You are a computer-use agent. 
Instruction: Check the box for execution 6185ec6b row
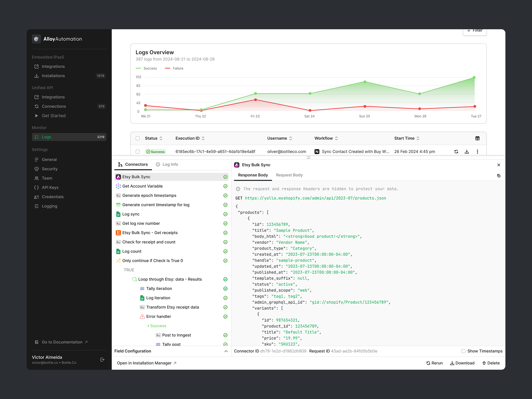click(138, 152)
